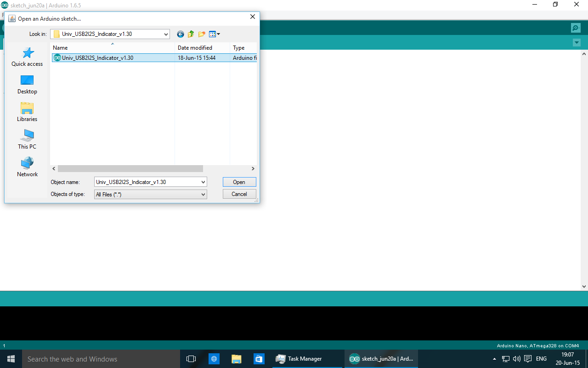The width and height of the screenshot is (588, 368).
Task: Change ENG input language
Action: (x=542, y=359)
